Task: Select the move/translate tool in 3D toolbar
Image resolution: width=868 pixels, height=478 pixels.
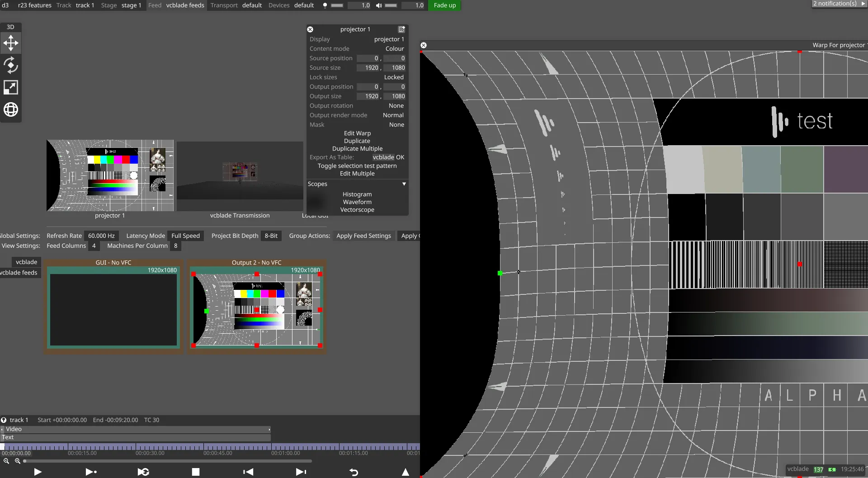Action: [x=11, y=43]
